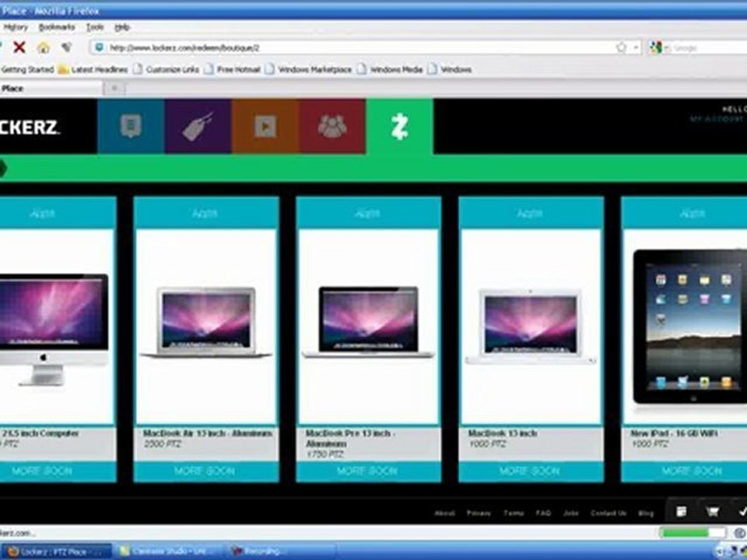This screenshot has width=747, height=560.
Task: Open the Help menu
Action: point(122,27)
